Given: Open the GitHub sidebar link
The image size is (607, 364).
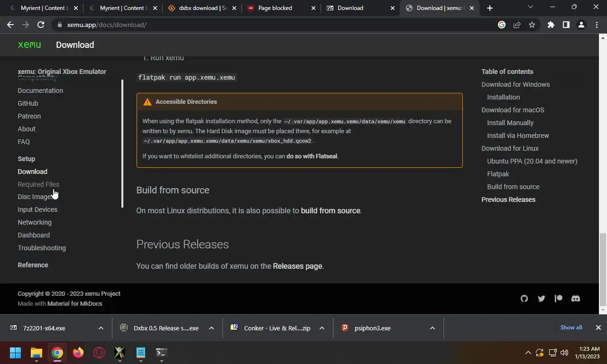Looking at the screenshot, I should coord(28,103).
